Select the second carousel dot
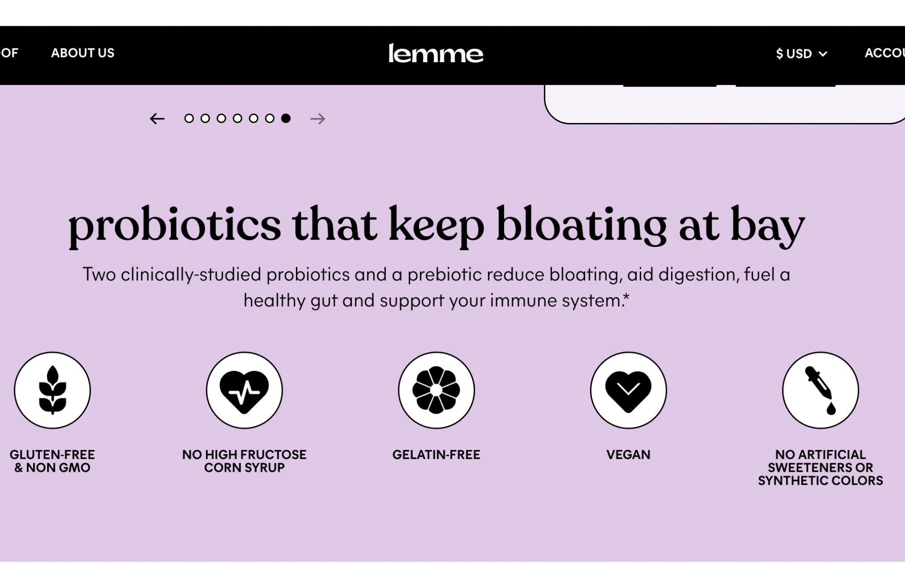This screenshot has width=905, height=588. pyautogui.click(x=205, y=119)
